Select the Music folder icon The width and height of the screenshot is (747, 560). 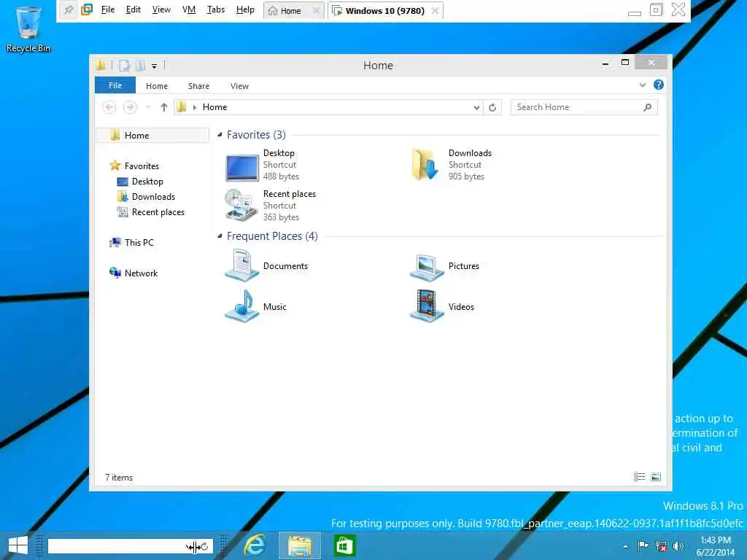(242, 306)
